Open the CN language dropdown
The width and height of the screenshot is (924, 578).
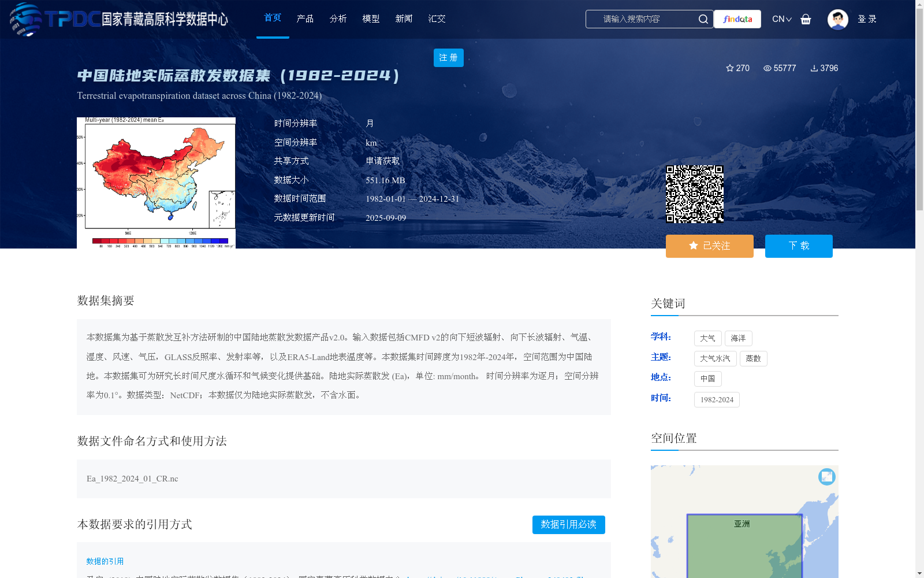click(781, 19)
